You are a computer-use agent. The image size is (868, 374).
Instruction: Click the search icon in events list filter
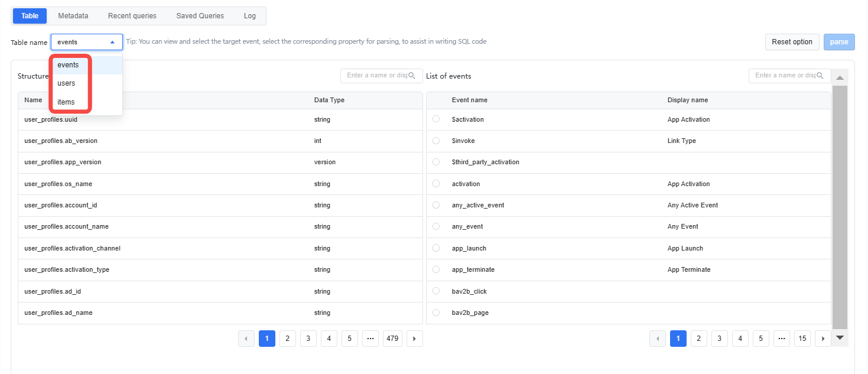pyautogui.click(x=820, y=76)
